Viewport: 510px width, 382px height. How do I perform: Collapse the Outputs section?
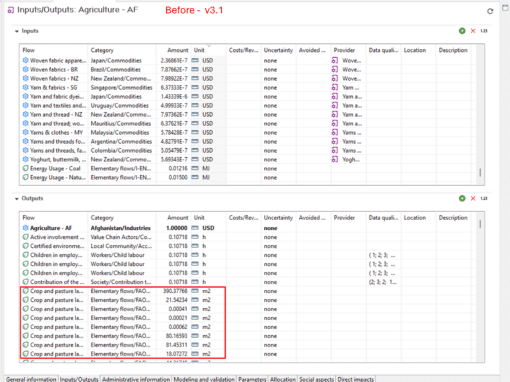(17, 199)
